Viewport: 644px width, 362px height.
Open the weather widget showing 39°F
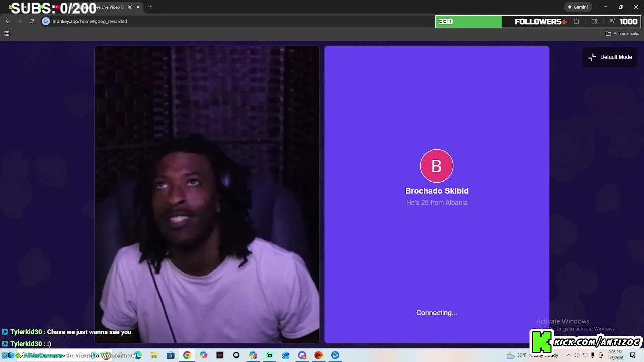point(532,355)
